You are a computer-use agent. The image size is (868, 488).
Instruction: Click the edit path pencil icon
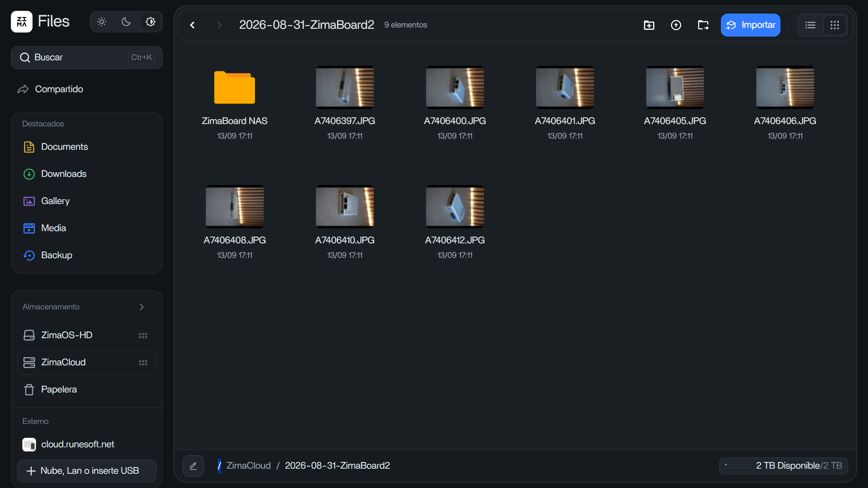point(193,466)
